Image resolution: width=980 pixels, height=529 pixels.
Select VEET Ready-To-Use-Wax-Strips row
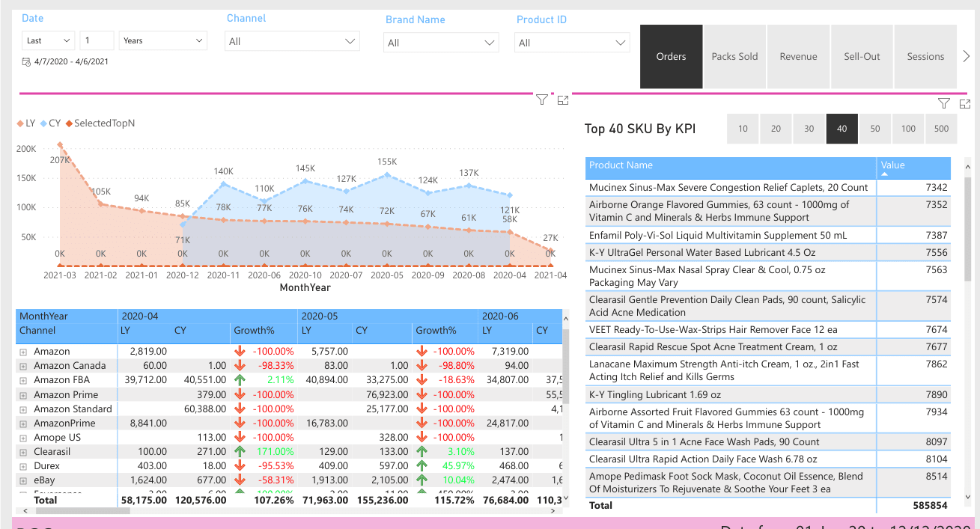768,330
